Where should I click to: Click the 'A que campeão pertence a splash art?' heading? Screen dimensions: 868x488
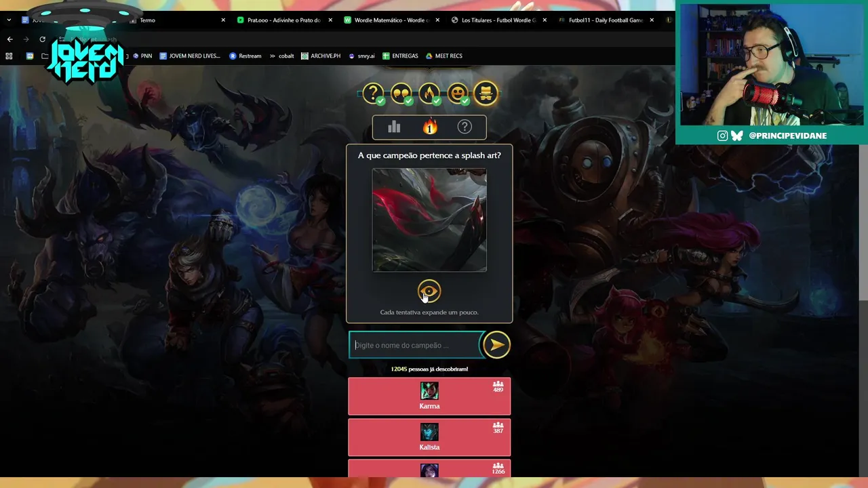click(x=429, y=155)
